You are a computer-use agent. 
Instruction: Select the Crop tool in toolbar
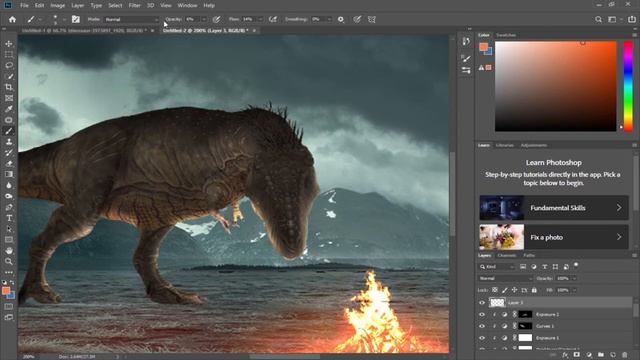pyautogui.click(x=9, y=87)
